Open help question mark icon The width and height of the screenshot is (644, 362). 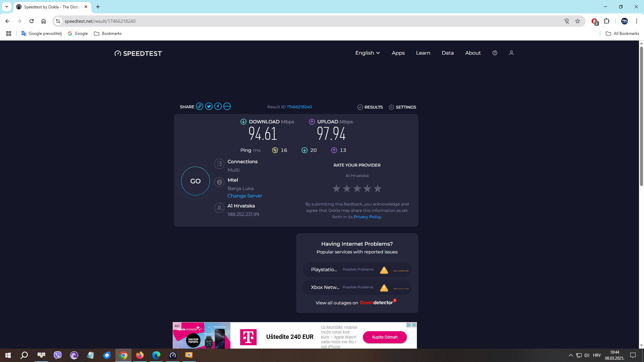495,53
